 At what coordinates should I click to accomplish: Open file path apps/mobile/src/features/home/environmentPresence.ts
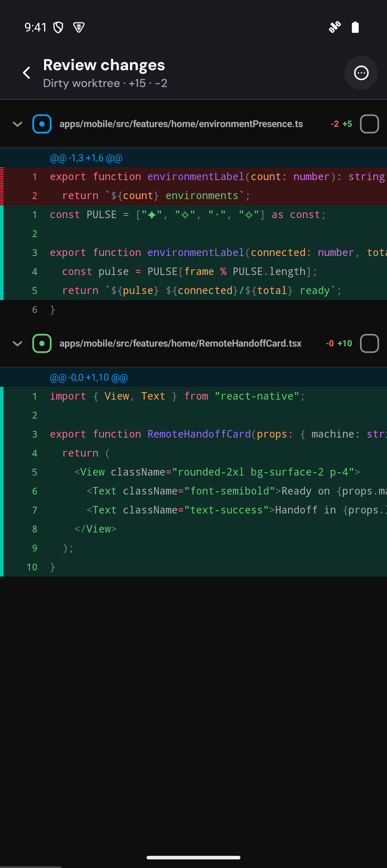(x=181, y=124)
